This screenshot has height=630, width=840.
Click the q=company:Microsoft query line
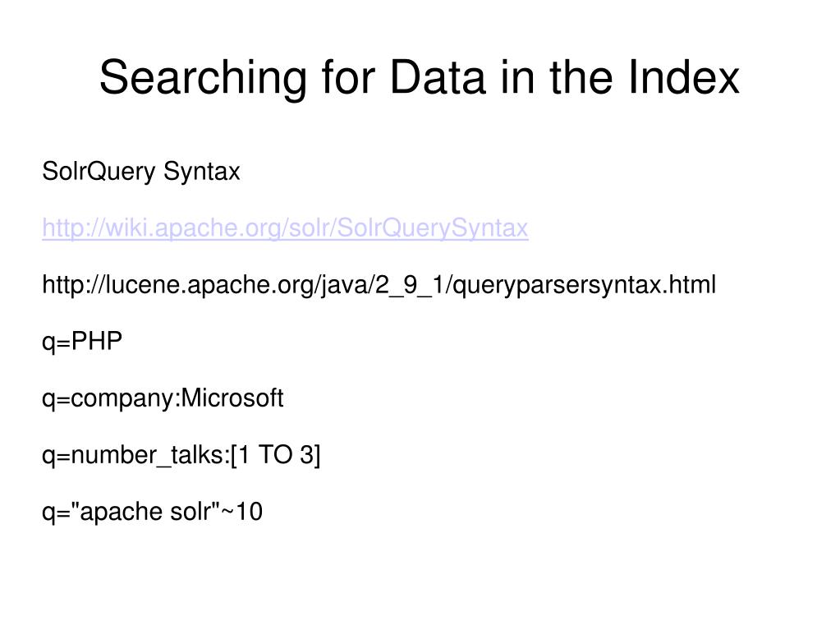click(163, 398)
